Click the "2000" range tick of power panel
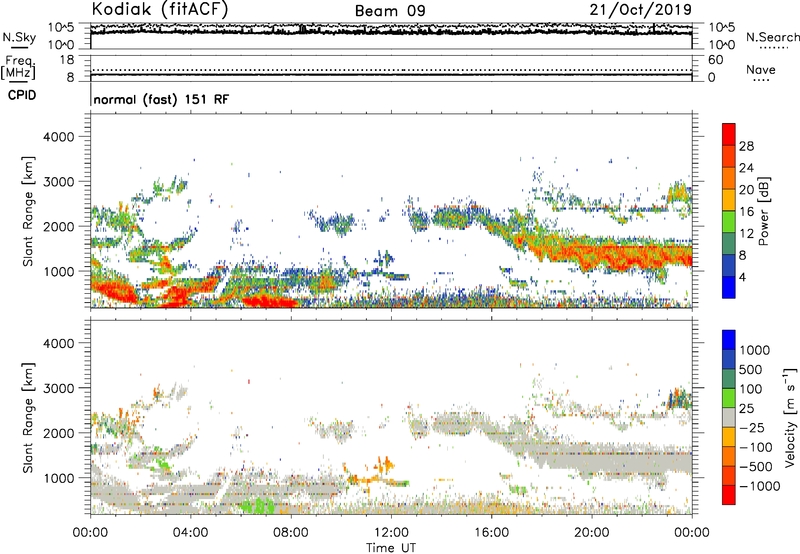 (59, 226)
